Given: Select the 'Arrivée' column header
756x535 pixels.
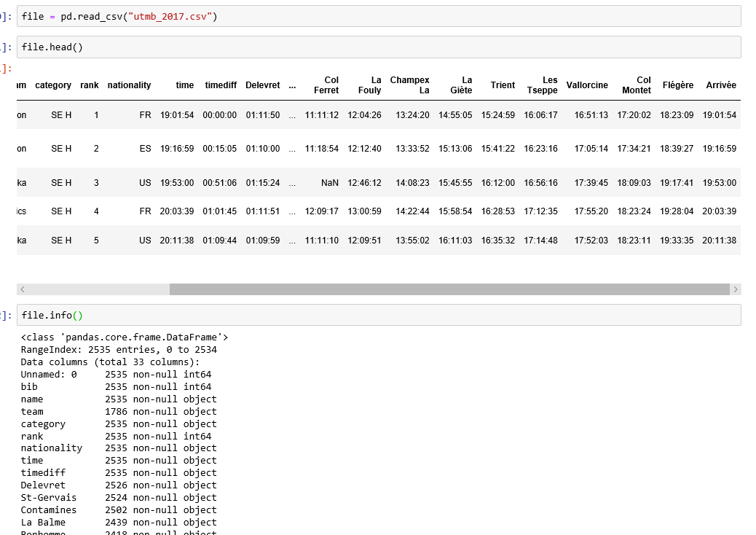Looking at the screenshot, I should [x=721, y=85].
